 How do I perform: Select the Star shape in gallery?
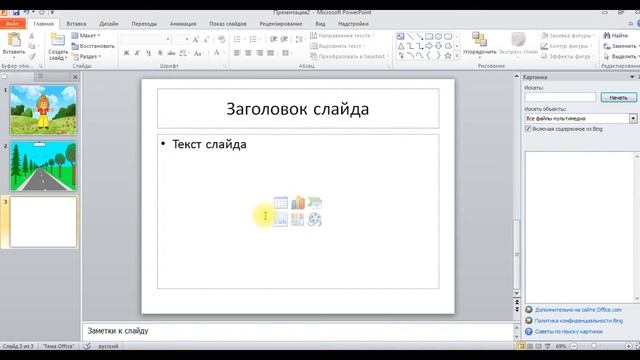(448, 56)
